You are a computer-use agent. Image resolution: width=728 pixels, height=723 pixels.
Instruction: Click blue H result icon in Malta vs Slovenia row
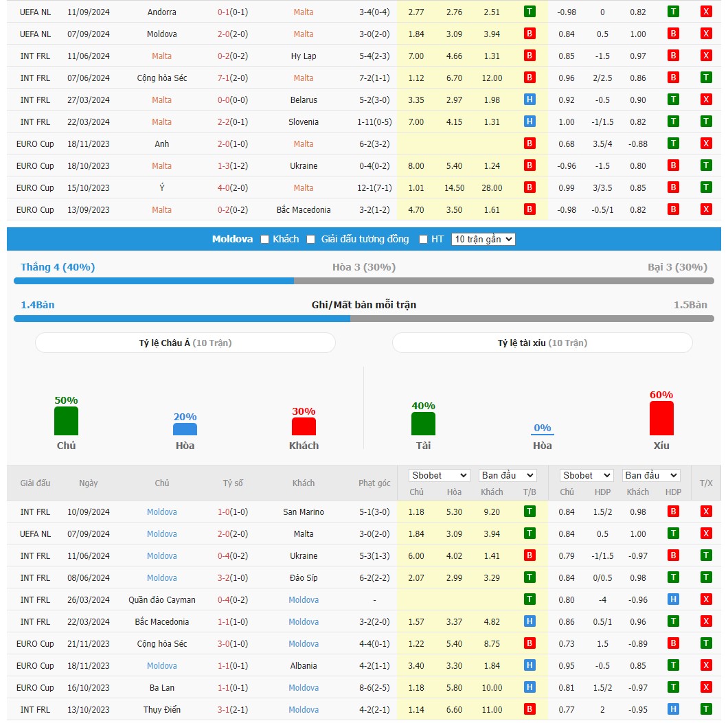pyautogui.click(x=530, y=122)
